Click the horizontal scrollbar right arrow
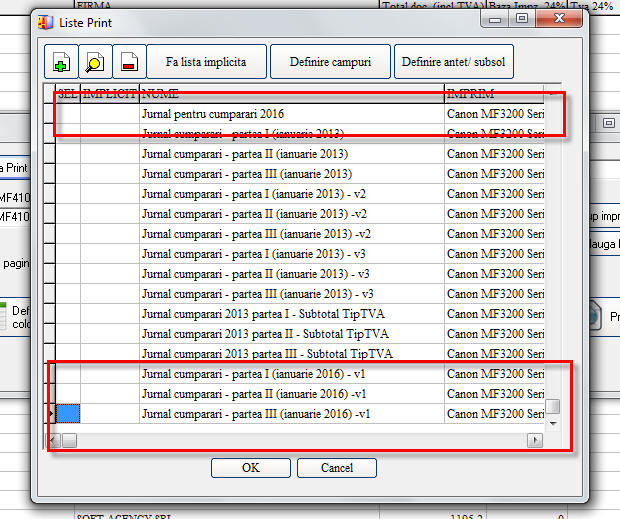This screenshot has height=519, width=620. click(536, 440)
